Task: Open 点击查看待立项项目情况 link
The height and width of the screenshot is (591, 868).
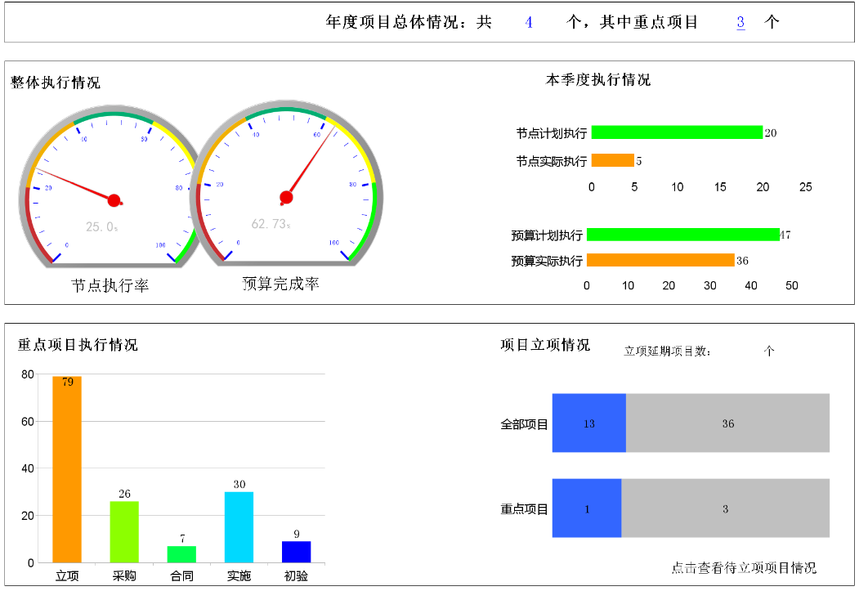Action: click(744, 568)
